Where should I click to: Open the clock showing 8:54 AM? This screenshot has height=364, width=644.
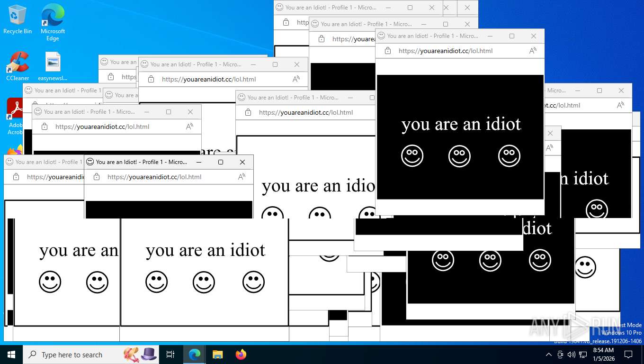603,354
